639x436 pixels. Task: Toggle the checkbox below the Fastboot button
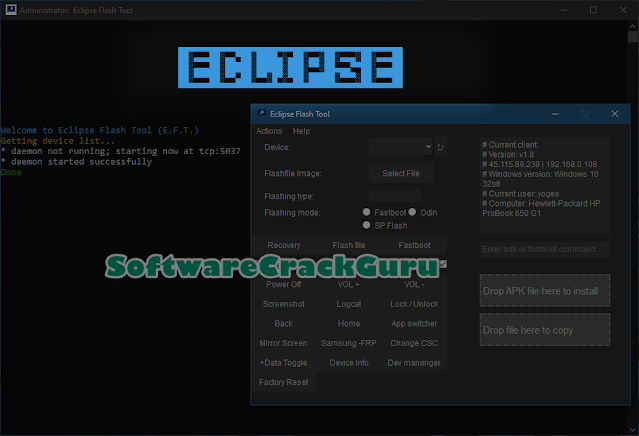(x=443, y=264)
